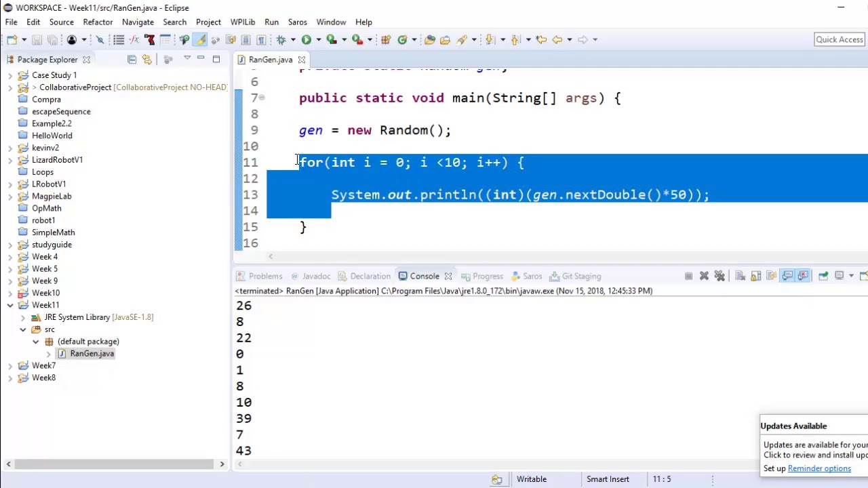This screenshot has height=488, width=868.
Task: Expand the Case Study 1 project
Action: pos(10,75)
